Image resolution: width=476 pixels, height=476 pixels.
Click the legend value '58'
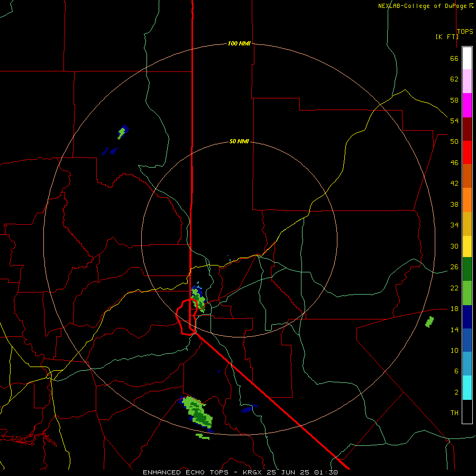coord(454,100)
